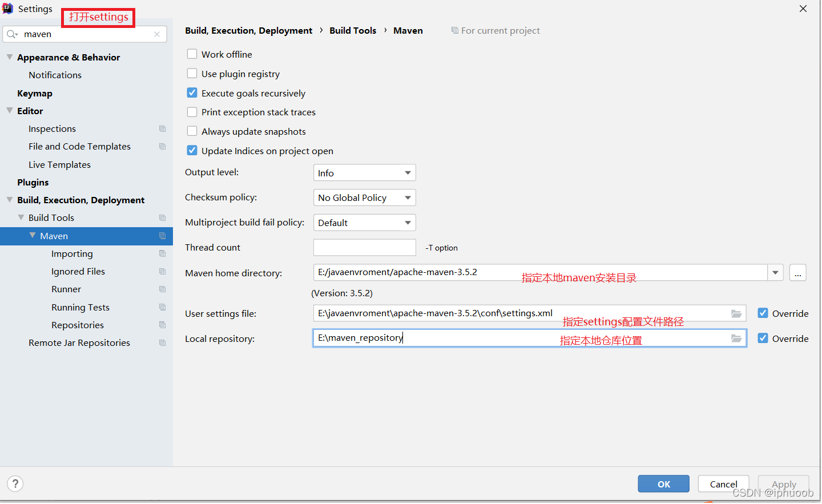Enable Always update snapshots checkbox
Screen dimensions: 822x504
point(192,131)
